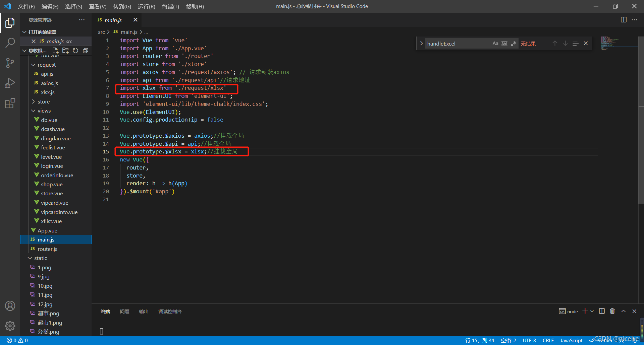Open the Run and Debug view
This screenshot has height=345, width=644.
[10, 83]
